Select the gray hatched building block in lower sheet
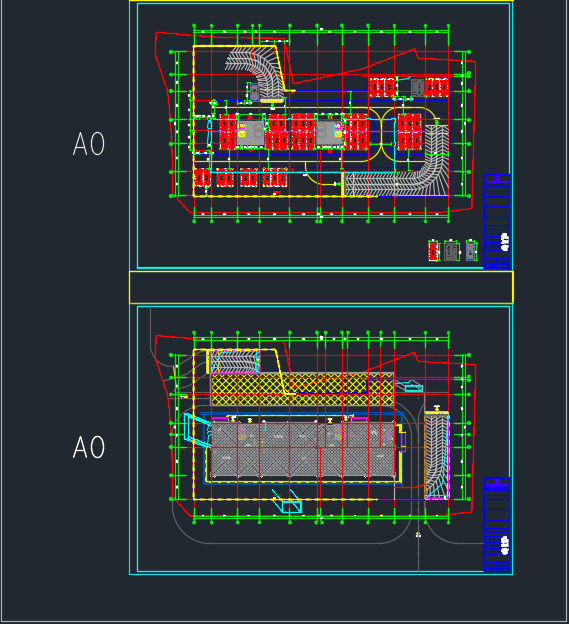 coord(303,450)
